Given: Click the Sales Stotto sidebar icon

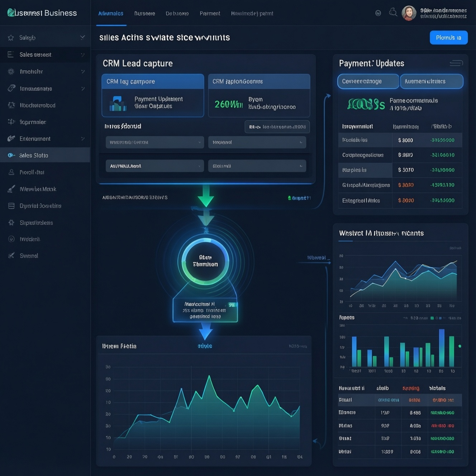Looking at the screenshot, I should click(11, 155).
